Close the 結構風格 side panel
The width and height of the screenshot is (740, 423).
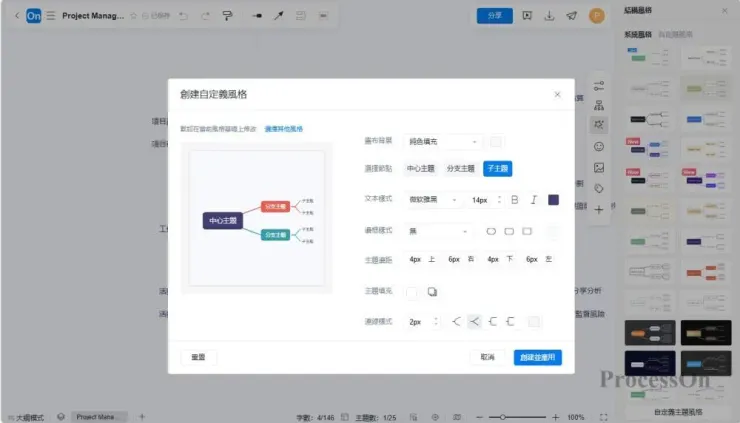click(x=724, y=10)
